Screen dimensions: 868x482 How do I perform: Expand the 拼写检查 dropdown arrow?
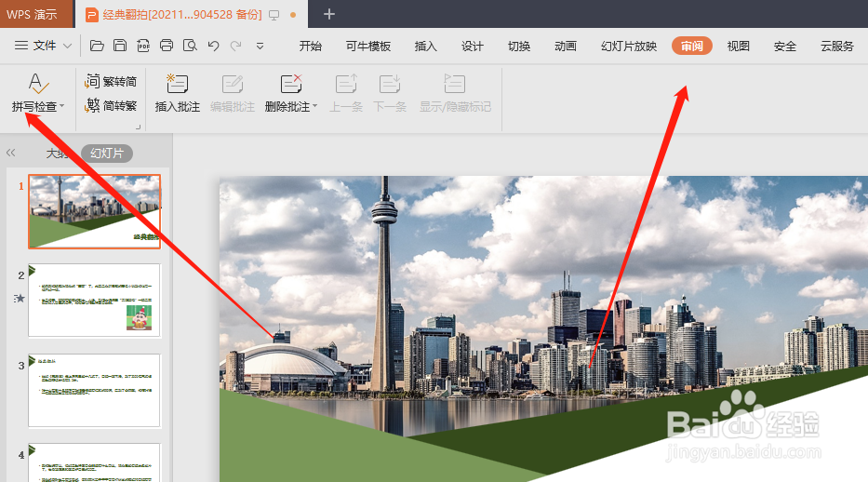click(x=62, y=106)
